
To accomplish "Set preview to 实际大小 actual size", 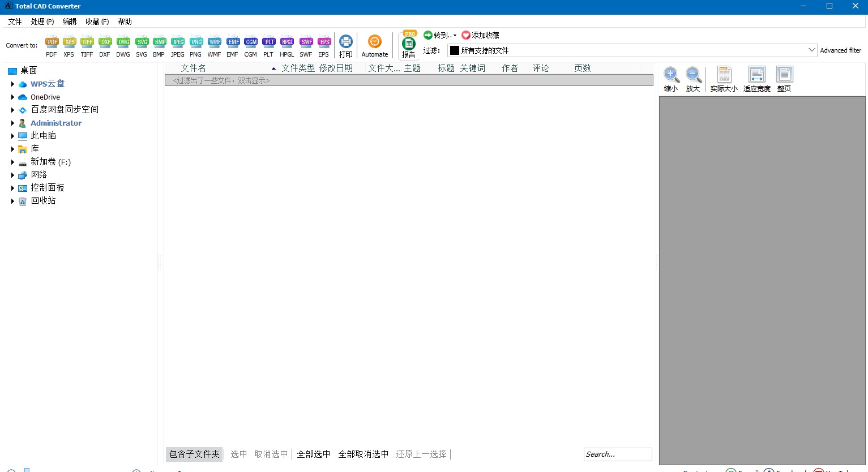I will tap(724, 79).
